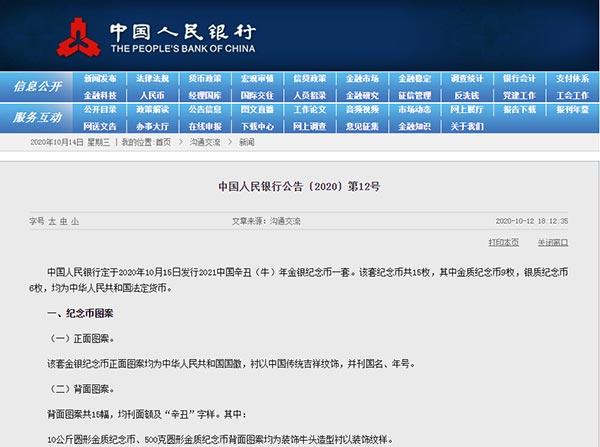The width and height of the screenshot is (600, 447).
Task: Open the 政策解读 menu item
Action: point(152,109)
